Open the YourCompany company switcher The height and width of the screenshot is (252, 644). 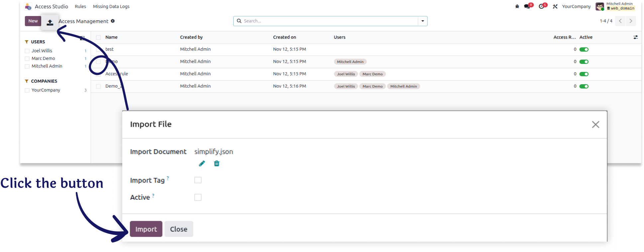(x=576, y=6)
